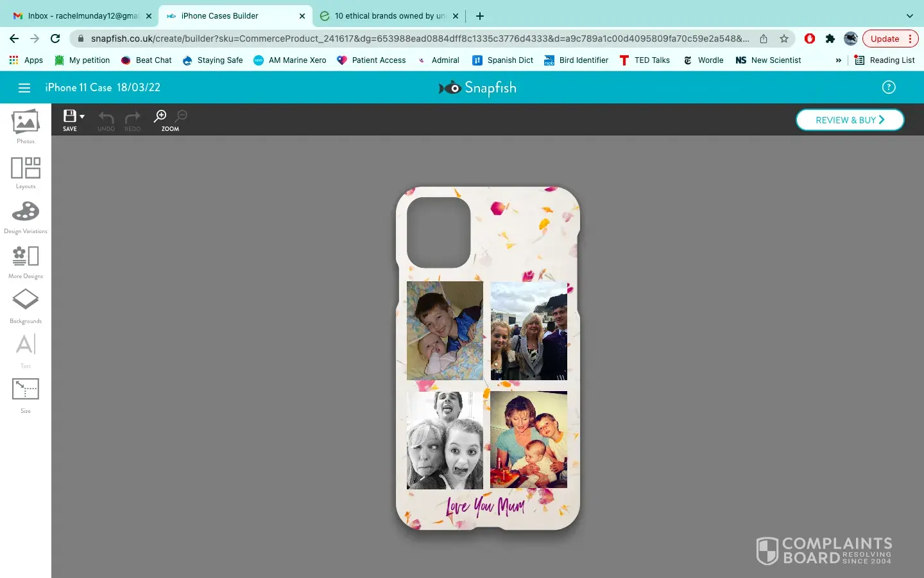Open the AM Marine Xero bookmark
This screenshot has height=578, width=924.
289,60
